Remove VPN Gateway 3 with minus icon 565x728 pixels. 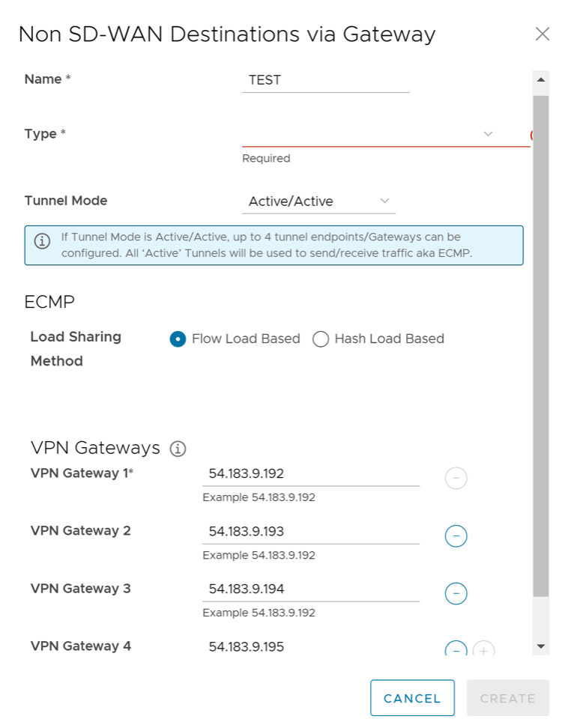pos(456,594)
